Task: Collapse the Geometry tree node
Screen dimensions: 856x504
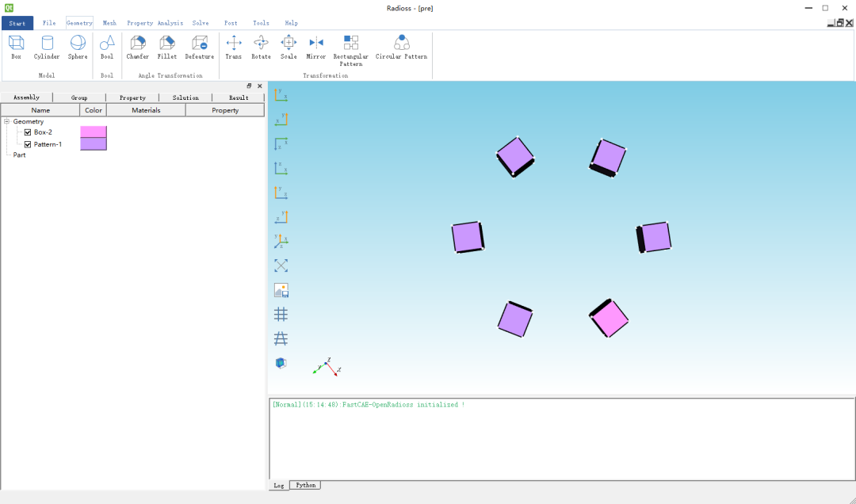Action: (x=6, y=121)
